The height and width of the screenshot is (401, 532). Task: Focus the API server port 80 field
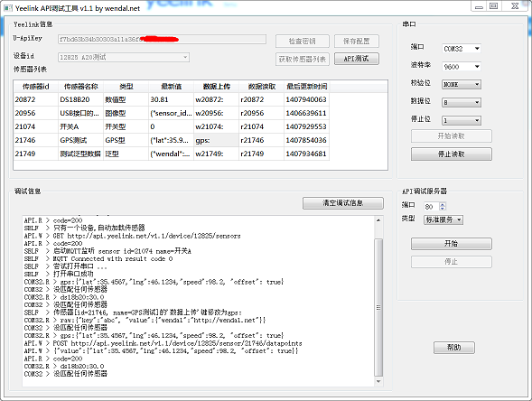(x=431, y=206)
